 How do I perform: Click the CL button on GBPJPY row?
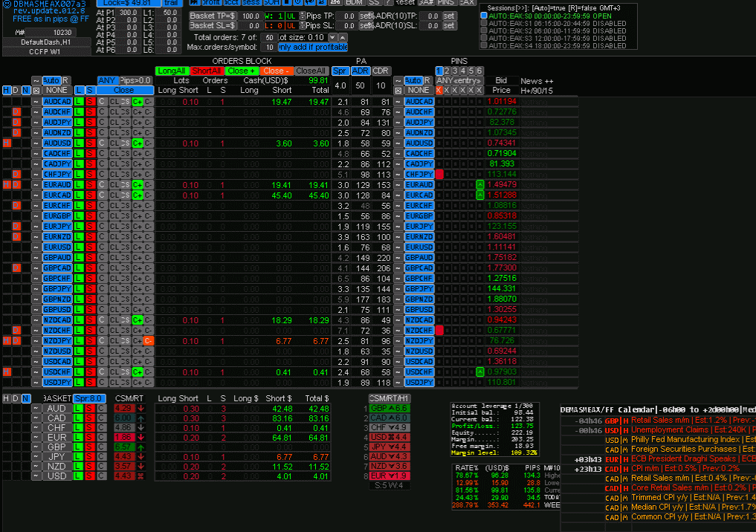(114, 288)
